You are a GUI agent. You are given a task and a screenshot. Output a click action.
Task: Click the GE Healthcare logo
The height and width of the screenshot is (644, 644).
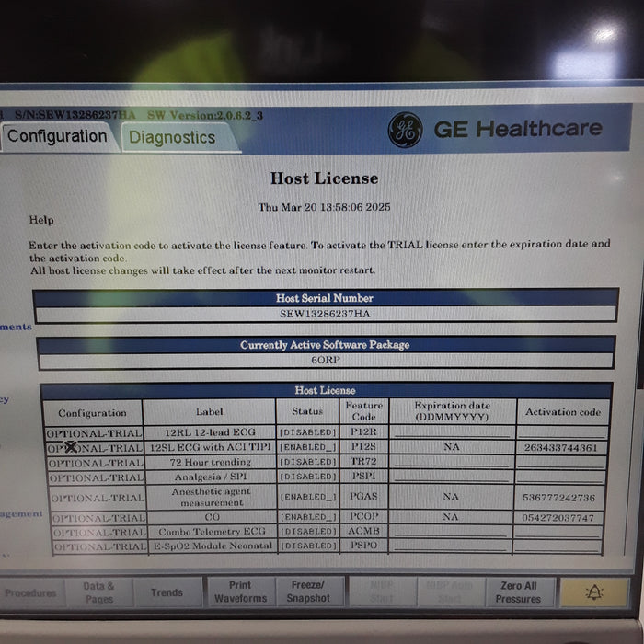click(405, 130)
